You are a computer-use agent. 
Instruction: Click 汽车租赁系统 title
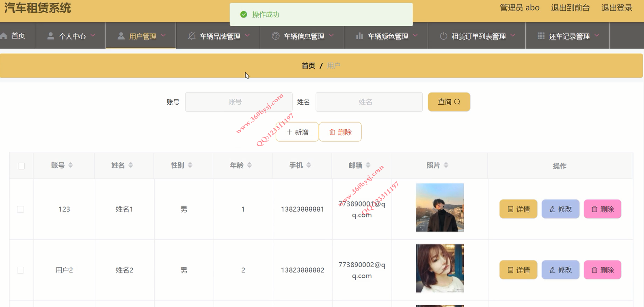tap(38, 8)
